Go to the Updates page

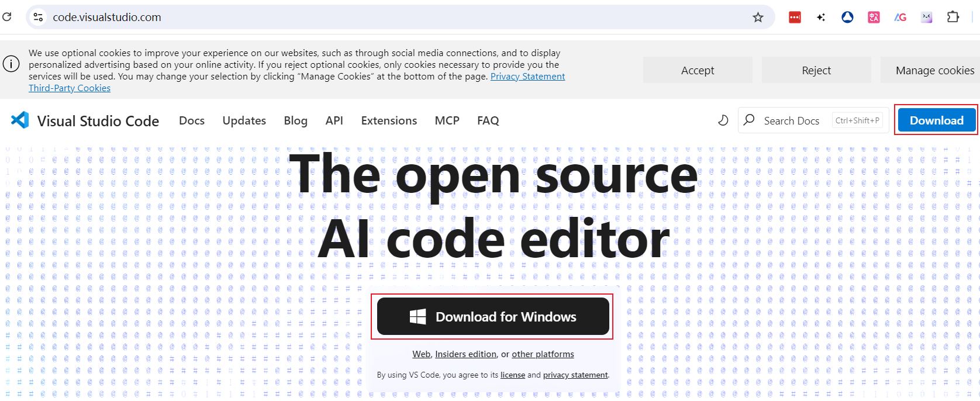point(244,120)
